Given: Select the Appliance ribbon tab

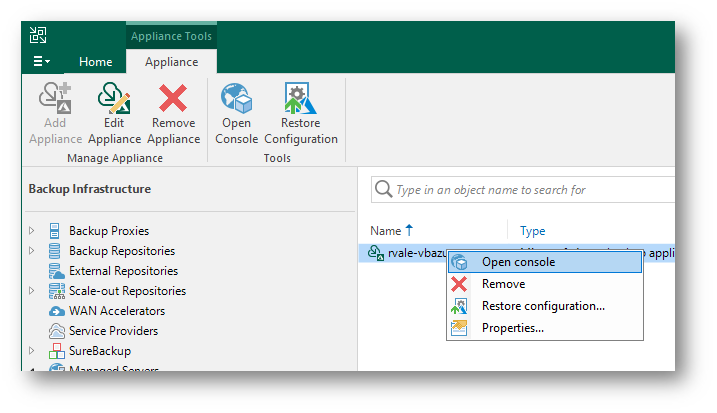Looking at the screenshot, I should 171,62.
